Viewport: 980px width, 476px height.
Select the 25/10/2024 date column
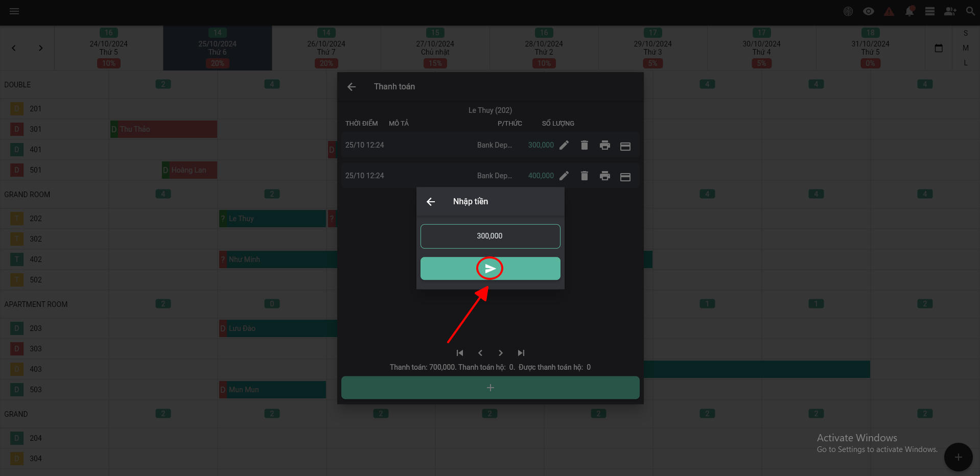point(218,48)
